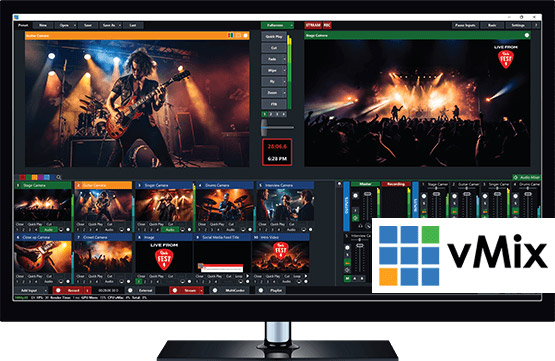Toggle Audio on Singer Camera input
Viewport: 555px width, 361px height.
click(170, 230)
